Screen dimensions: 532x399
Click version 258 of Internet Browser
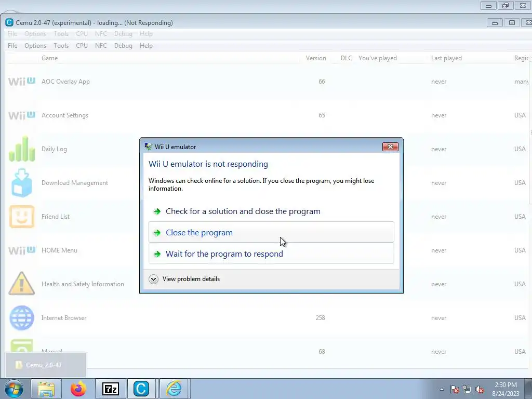coord(320,318)
